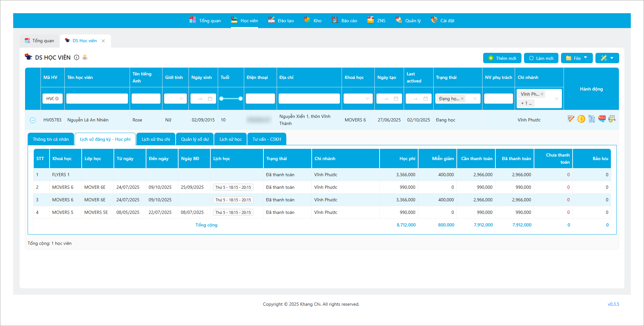The width and height of the screenshot is (644, 326).
Task: Click the right handle of Tuổi slider
Action: [x=241, y=99]
